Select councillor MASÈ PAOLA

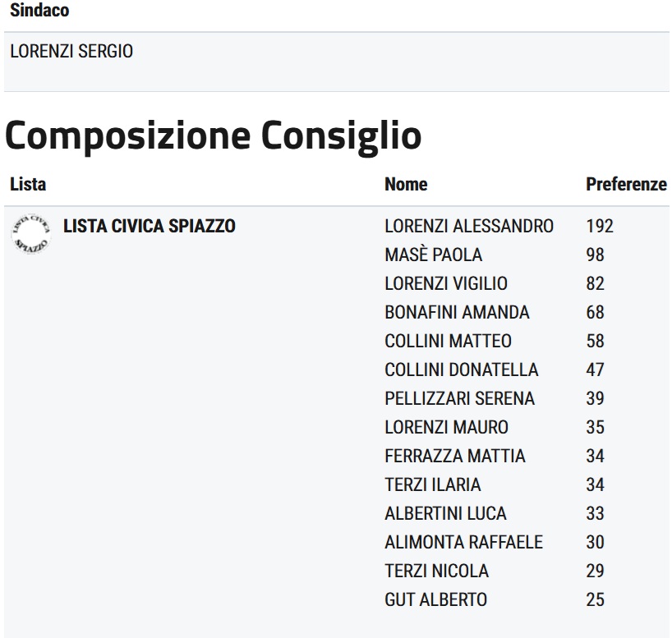[433, 255]
